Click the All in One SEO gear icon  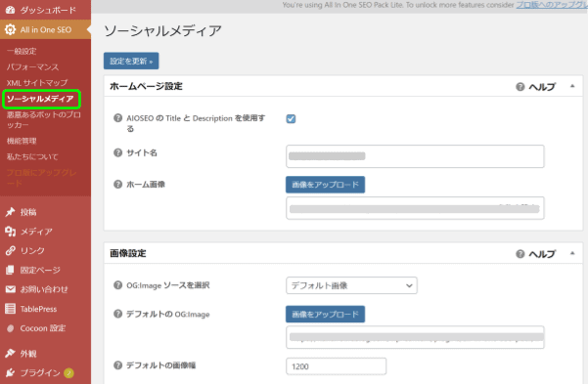(11, 29)
